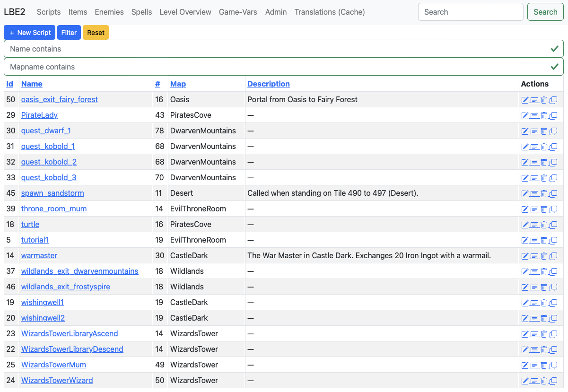568x392 pixels.
Task: Go to Level Overview in top navigation
Action: pos(185,12)
